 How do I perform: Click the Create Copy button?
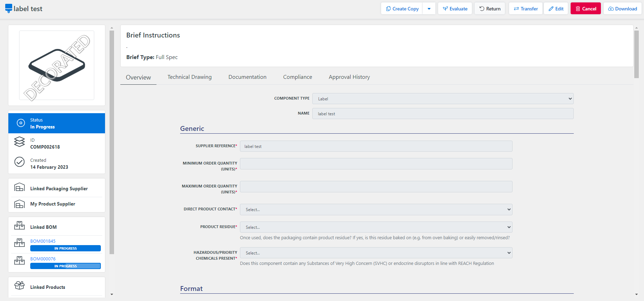402,9
